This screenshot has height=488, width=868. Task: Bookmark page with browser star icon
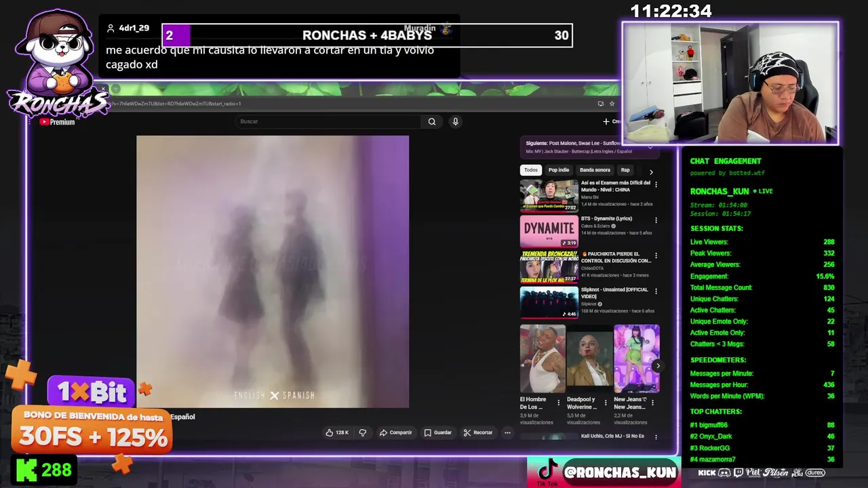[612, 104]
